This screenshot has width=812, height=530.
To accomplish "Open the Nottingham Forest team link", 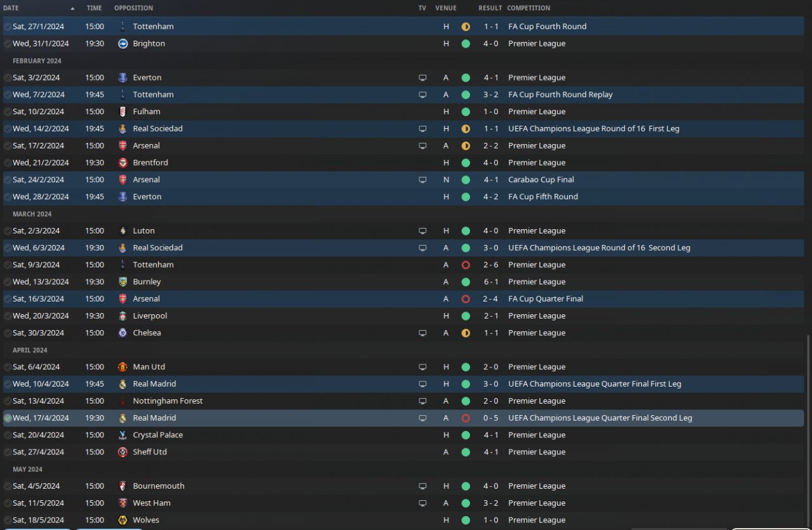I will click(167, 401).
